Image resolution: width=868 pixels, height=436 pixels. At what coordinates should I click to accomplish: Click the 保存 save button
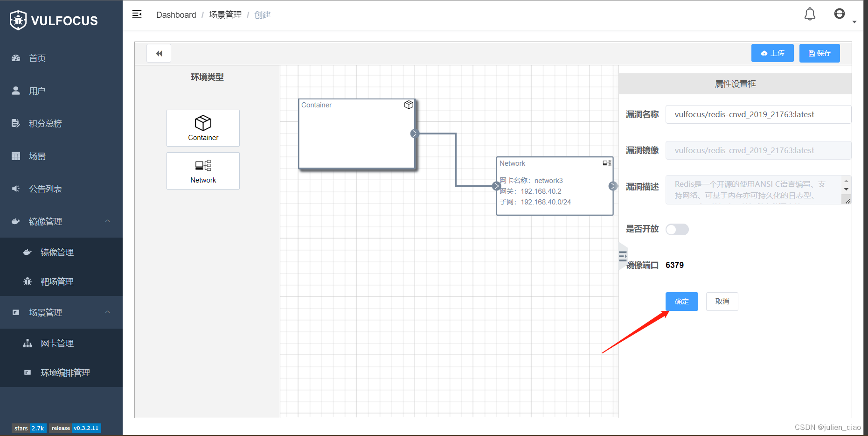pos(819,53)
